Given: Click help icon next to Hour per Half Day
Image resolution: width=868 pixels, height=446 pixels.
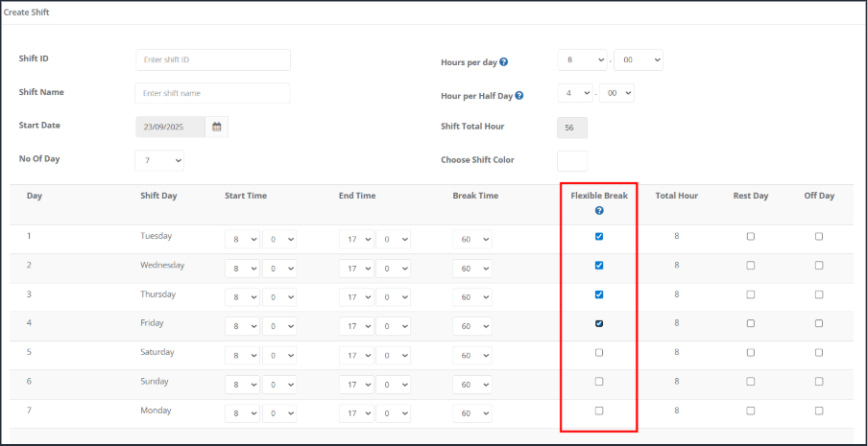Looking at the screenshot, I should pos(519,96).
